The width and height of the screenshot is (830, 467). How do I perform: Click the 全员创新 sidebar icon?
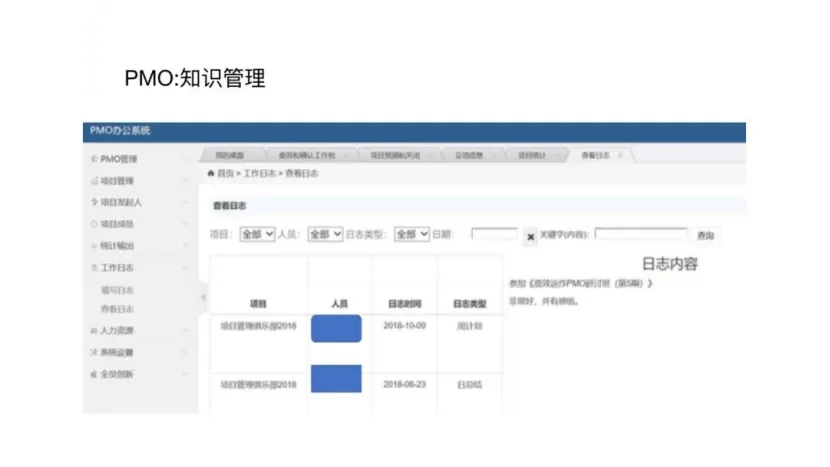coord(94,374)
